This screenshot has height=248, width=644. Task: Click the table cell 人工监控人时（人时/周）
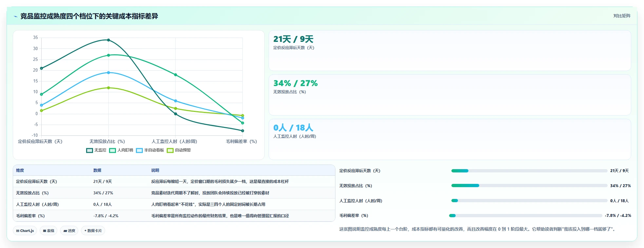[x=37, y=204]
